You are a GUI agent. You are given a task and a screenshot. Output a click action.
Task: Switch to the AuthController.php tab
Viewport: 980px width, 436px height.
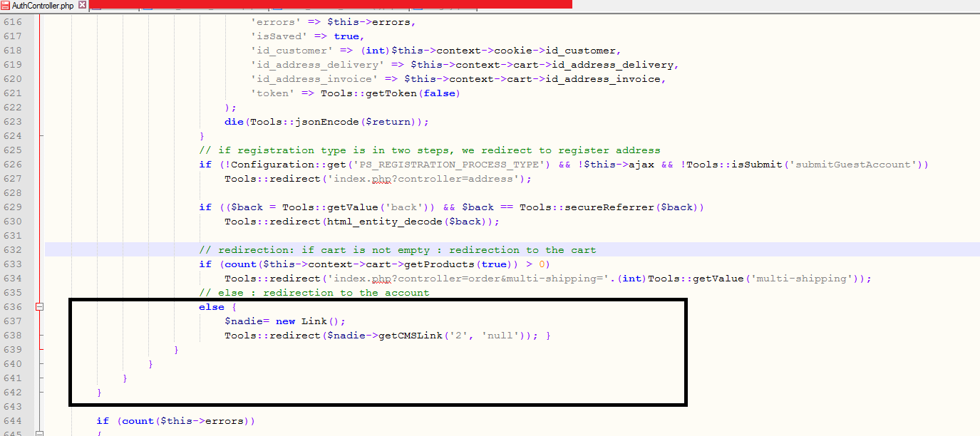(x=43, y=6)
